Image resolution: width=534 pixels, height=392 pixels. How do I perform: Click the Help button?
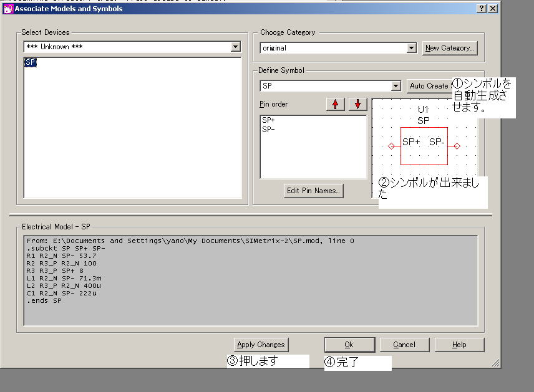(459, 345)
